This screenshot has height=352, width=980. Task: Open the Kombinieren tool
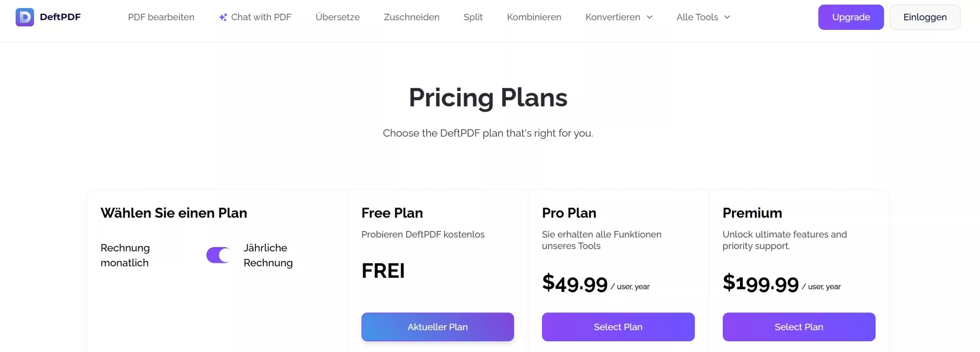[x=534, y=17]
